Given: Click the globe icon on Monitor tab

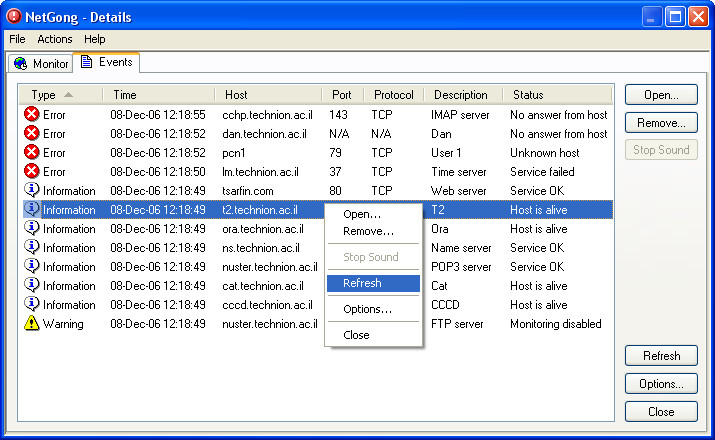Looking at the screenshot, I should click(x=21, y=63).
